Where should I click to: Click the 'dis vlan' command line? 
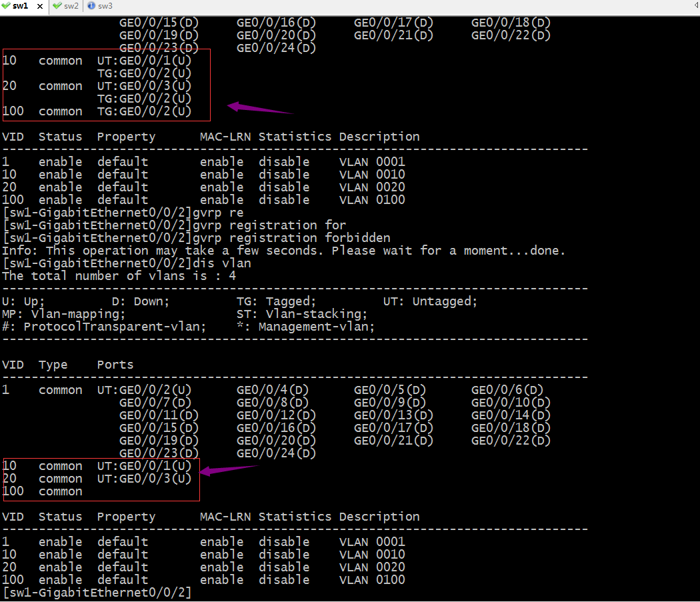pyautogui.click(x=127, y=263)
